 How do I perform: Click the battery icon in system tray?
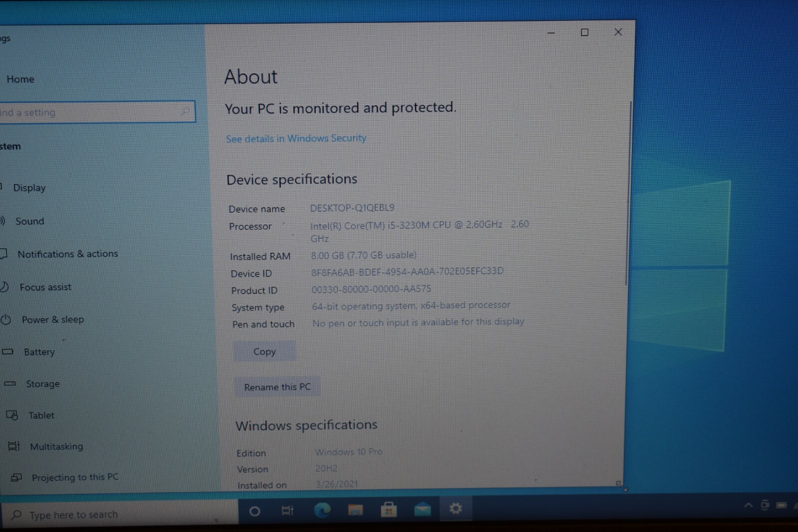(782, 505)
